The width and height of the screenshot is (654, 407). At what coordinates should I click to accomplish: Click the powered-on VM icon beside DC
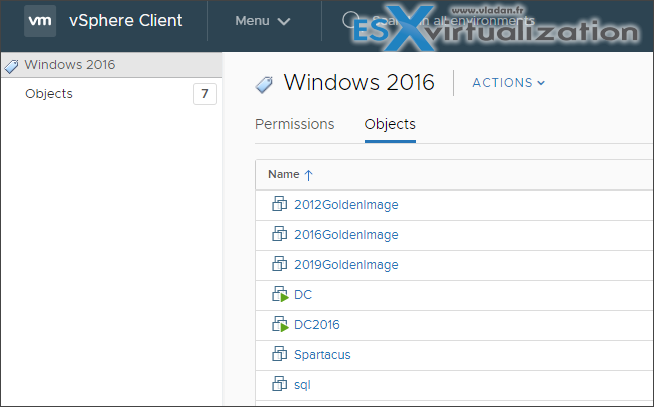(280, 294)
